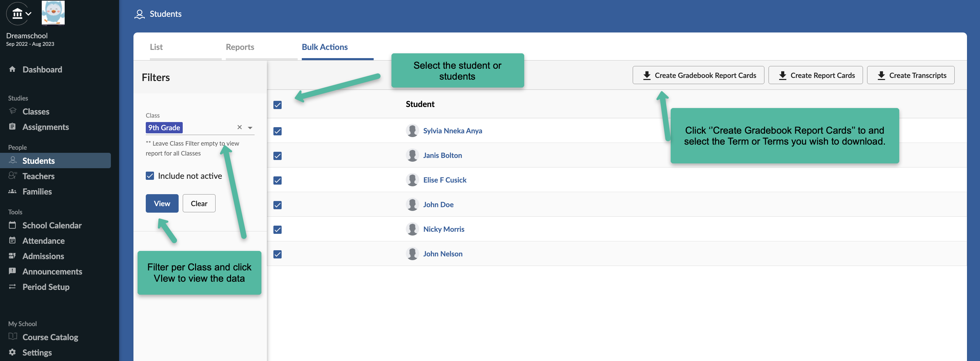Open Dashboard in the sidebar
980x361 pixels.
[42, 69]
